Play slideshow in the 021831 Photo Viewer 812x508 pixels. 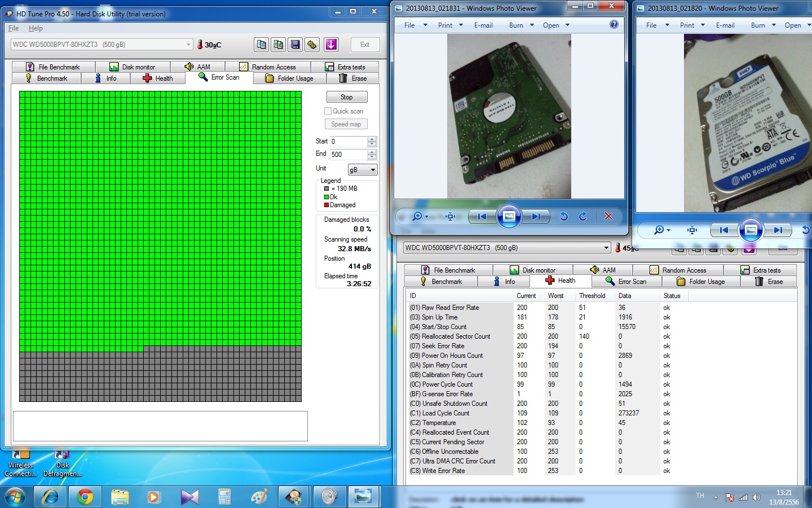point(509,216)
